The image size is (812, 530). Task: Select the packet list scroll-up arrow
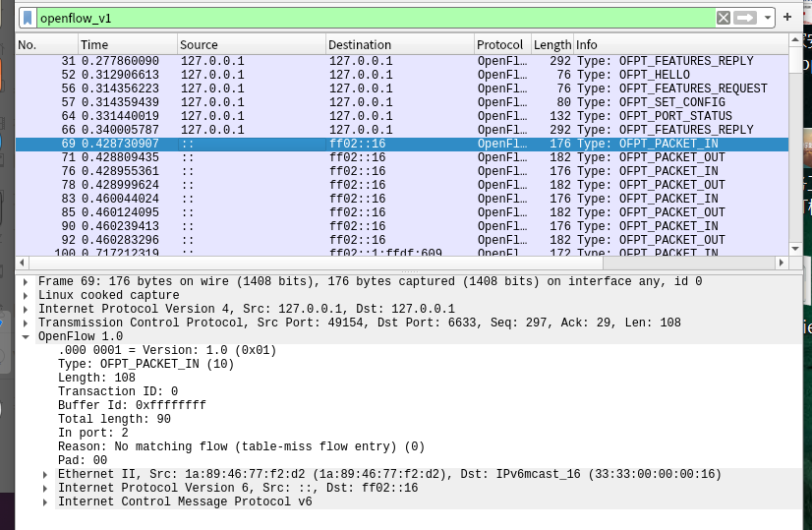(795, 40)
